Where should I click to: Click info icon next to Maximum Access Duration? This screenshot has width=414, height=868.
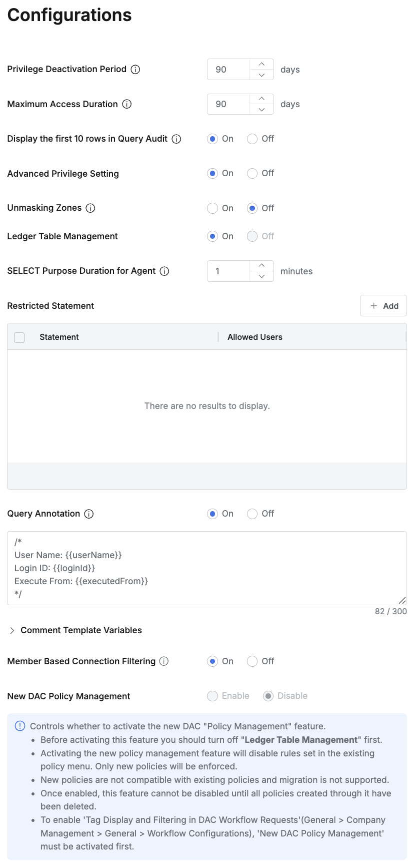127,104
